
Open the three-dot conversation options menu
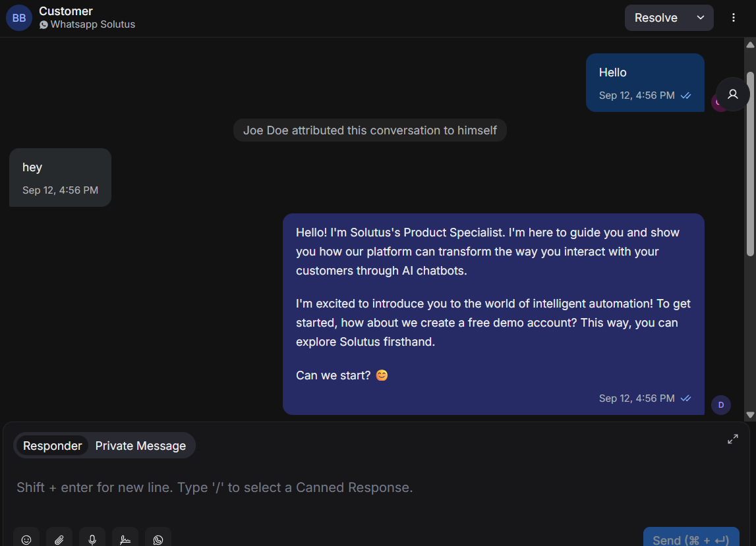point(734,18)
